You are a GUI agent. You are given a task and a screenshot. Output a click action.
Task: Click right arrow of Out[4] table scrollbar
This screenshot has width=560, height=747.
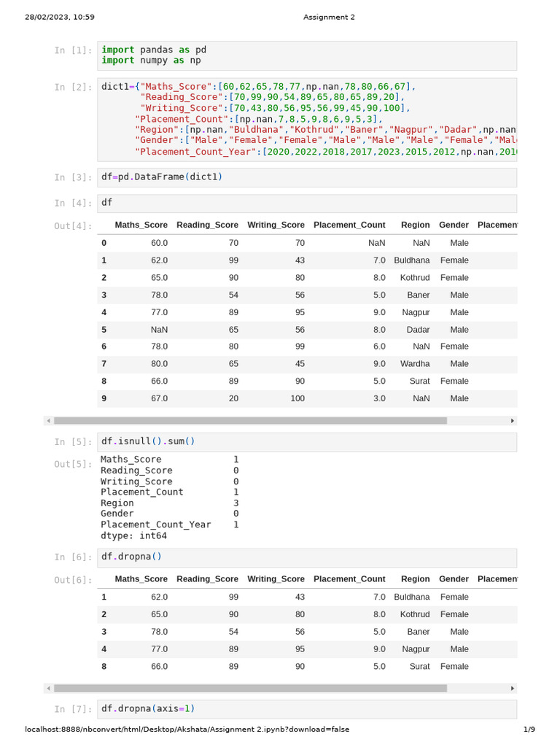513,421
